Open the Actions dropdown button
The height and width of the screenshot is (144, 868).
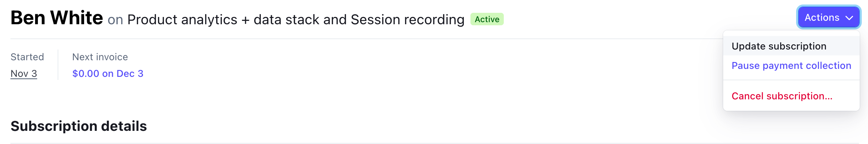coord(828,17)
